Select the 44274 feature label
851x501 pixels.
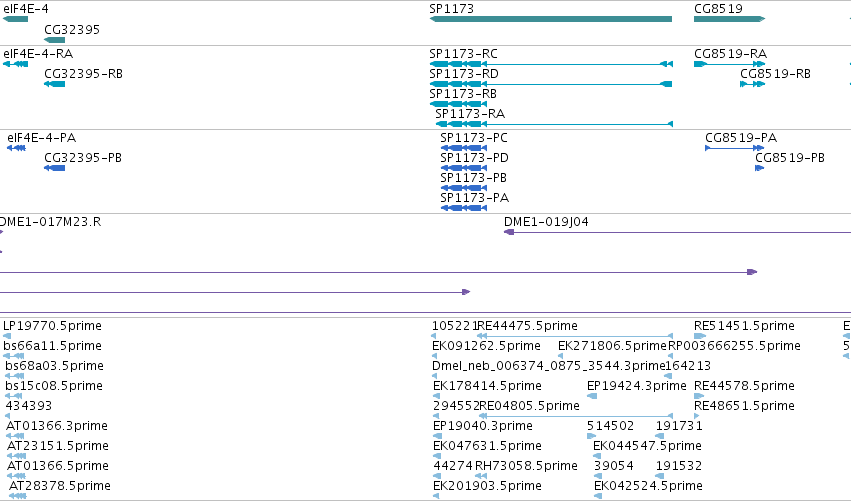[x=453, y=466]
